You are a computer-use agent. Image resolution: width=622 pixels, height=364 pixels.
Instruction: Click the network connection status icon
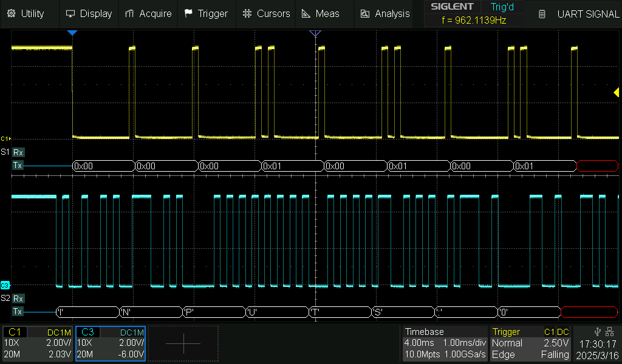pos(610,331)
